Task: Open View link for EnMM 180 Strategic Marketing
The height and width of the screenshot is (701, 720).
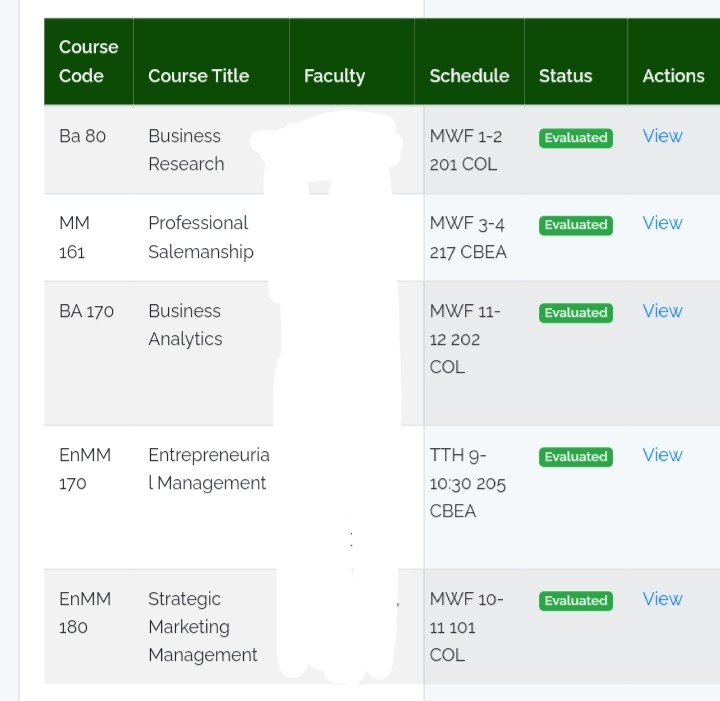Action: tap(662, 599)
